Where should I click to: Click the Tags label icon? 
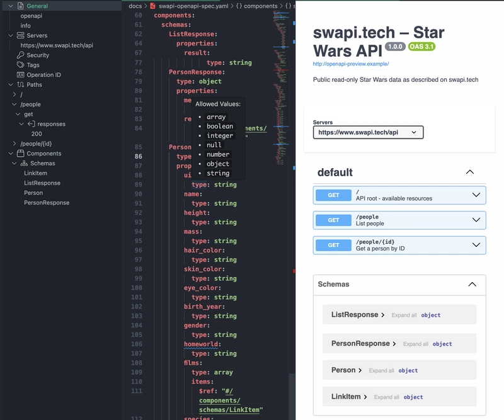21,65
